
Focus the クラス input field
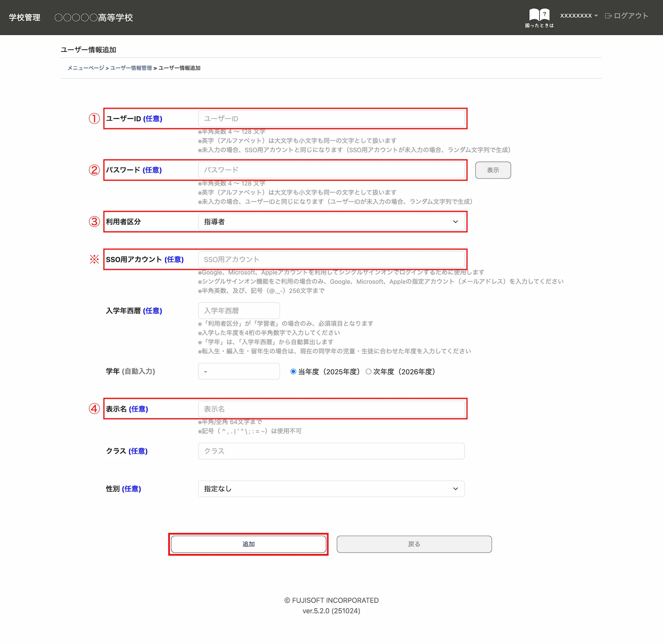(331, 451)
